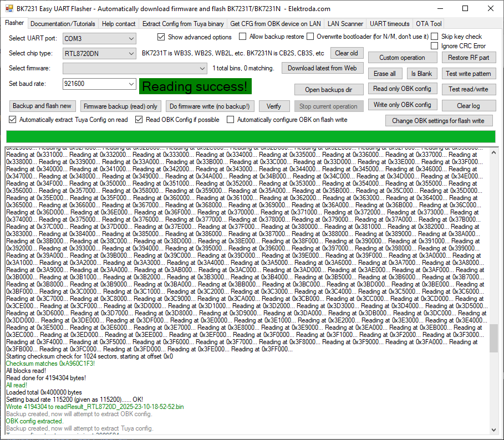
Task: Switch to the Flasher tab
Action: click(14, 23)
